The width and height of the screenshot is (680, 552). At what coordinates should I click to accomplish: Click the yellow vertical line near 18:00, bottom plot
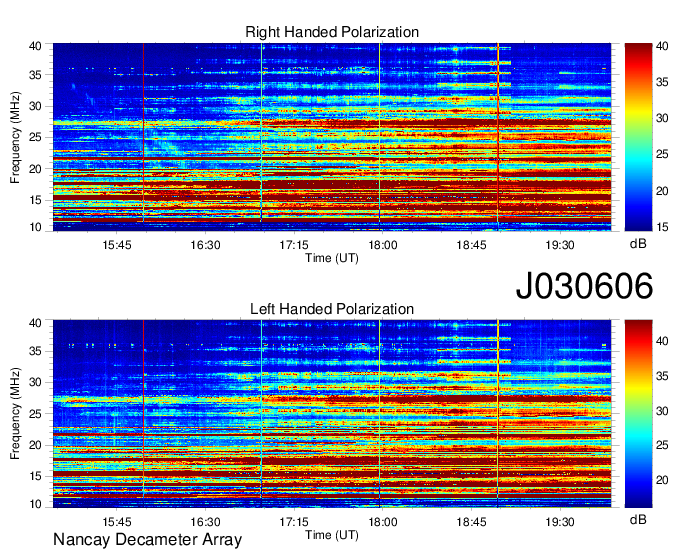379,413
